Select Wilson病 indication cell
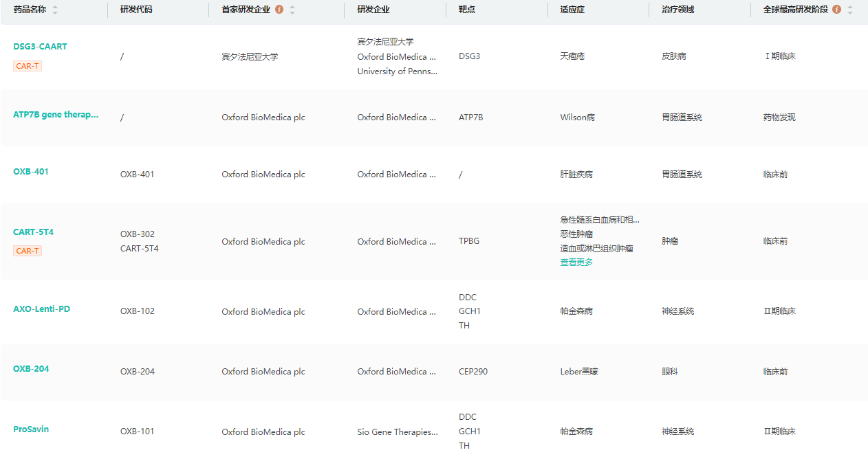The width and height of the screenshot is (868, 459). point(578,117)
